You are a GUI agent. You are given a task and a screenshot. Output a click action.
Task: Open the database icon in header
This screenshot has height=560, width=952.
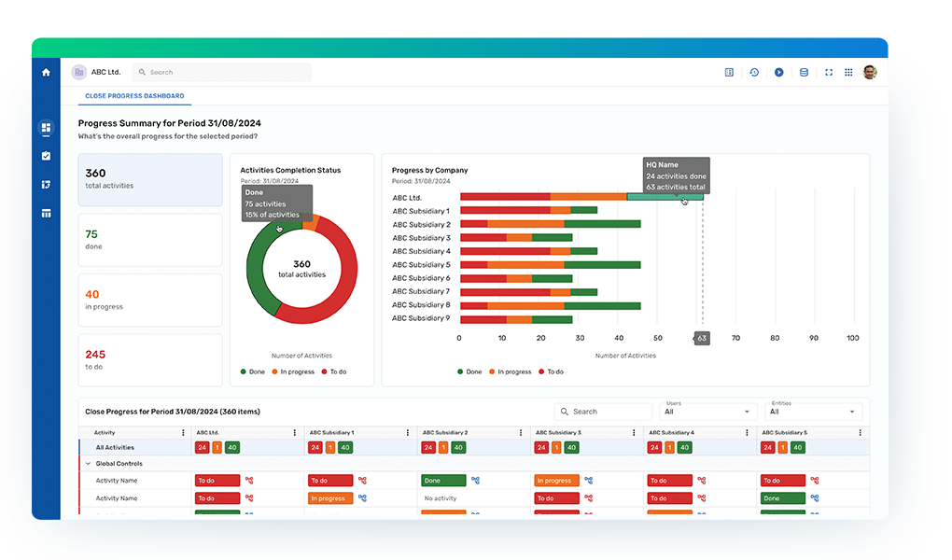click(804, 72)
